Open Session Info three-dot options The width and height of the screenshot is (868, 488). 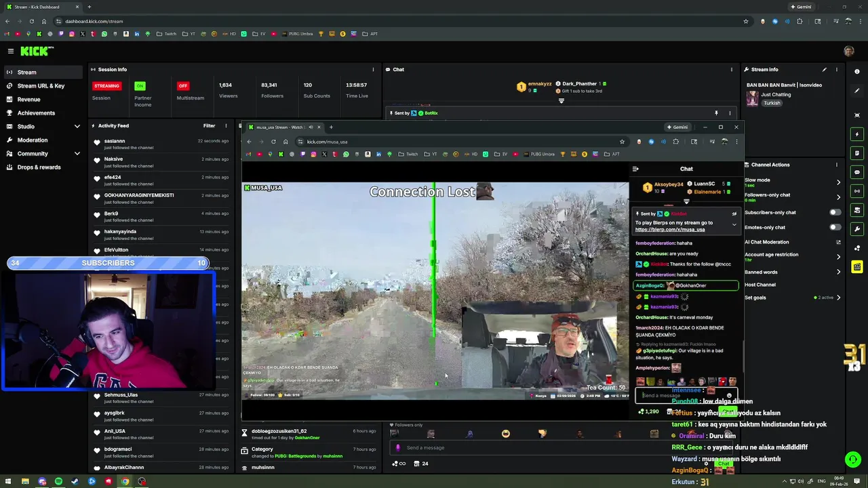(x=372, y=69)
